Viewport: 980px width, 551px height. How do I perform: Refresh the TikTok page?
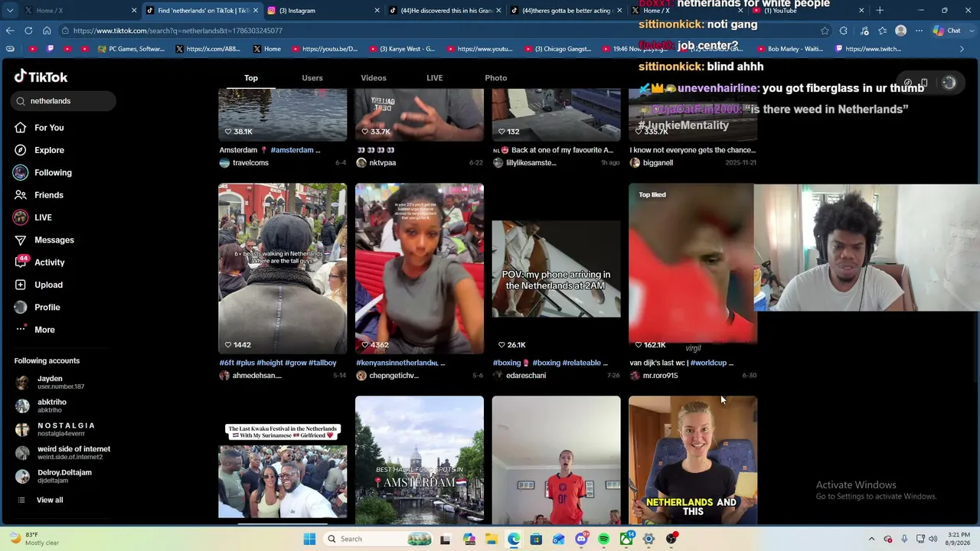click(x=28, y=31)
